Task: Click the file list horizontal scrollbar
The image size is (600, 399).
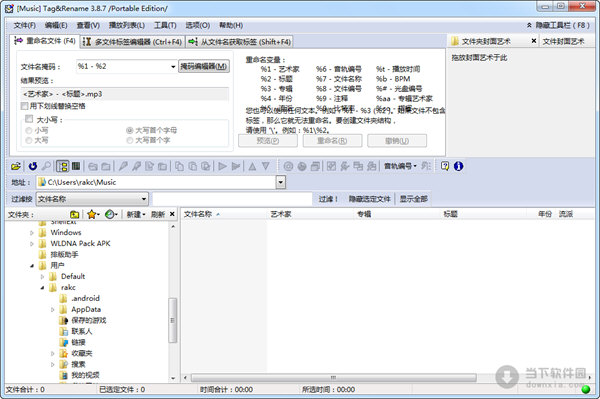Action: tap(334, 378)
